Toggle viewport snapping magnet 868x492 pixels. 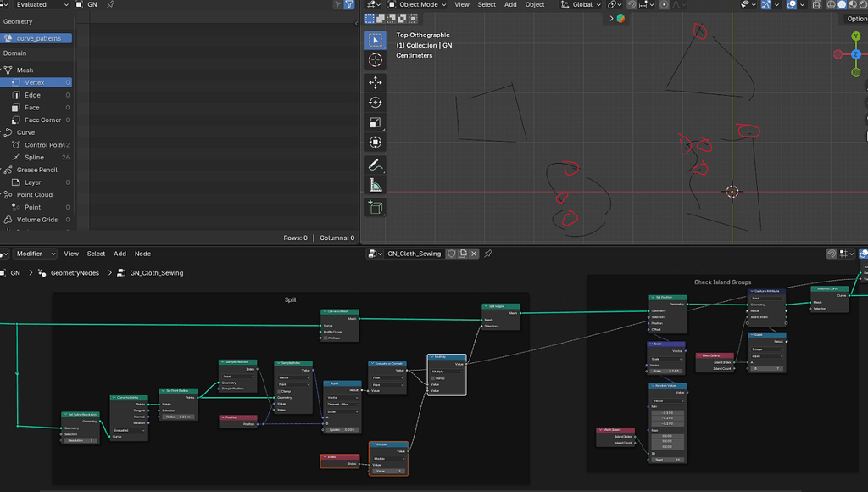pos(632,4)
